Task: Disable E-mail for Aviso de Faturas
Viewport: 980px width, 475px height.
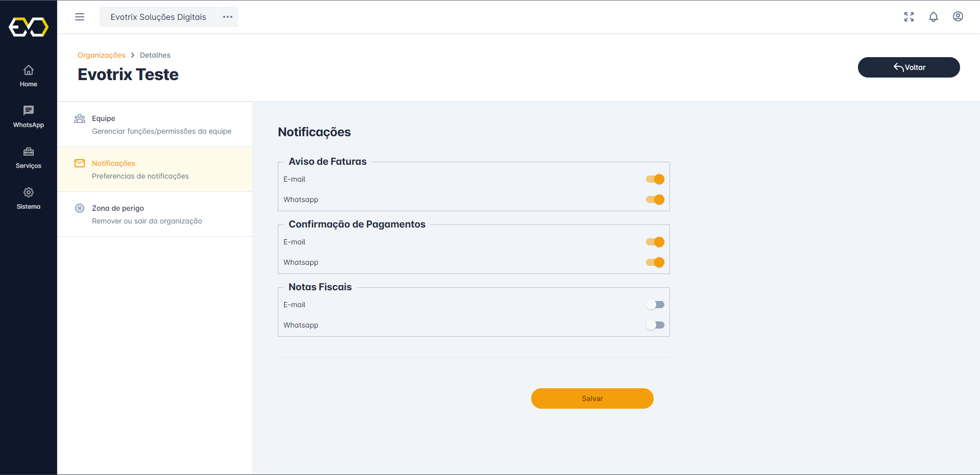Action: [655, 179]
